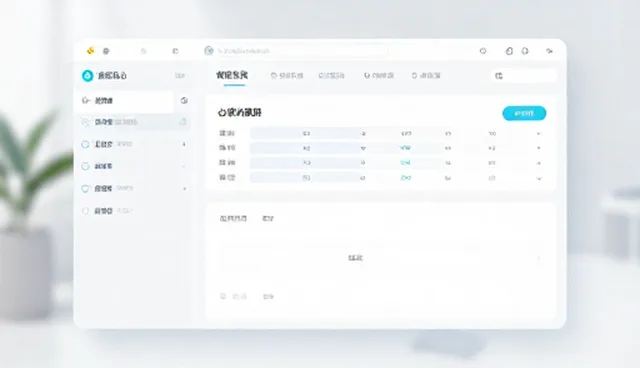Select the first tab label in the lower panel

point(233,218)
